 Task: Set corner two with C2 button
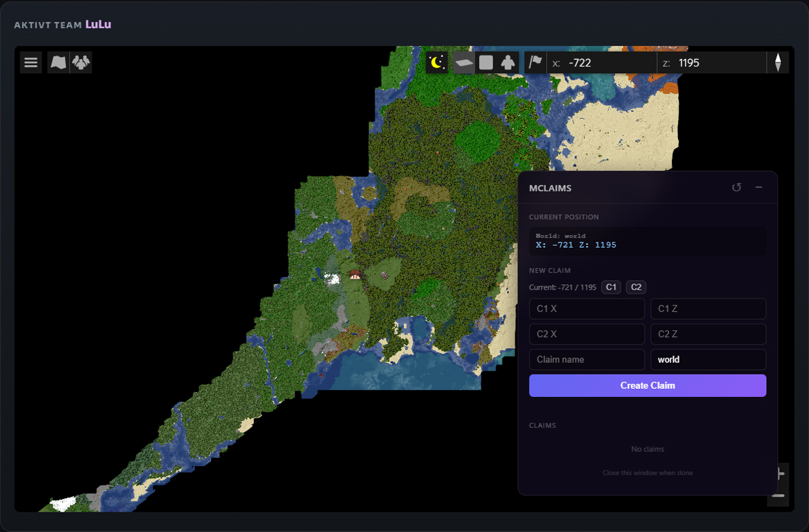636,288
